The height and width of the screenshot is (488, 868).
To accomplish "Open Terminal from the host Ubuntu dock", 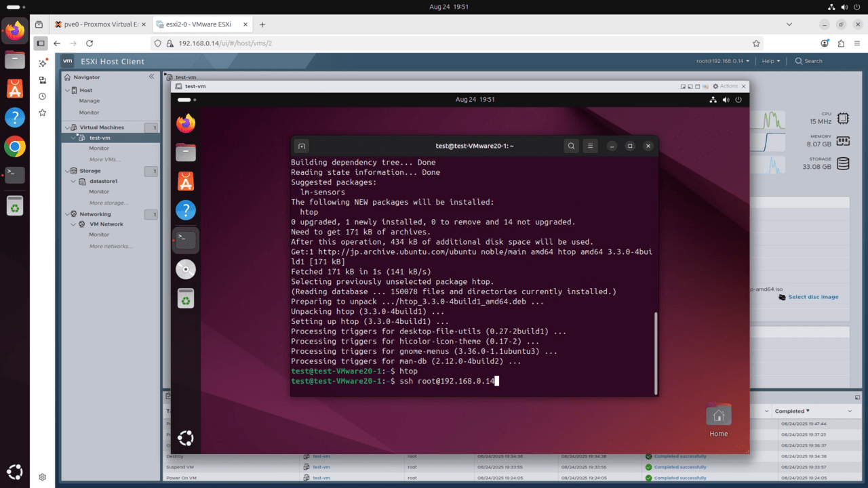I will (x=15, y=175).
